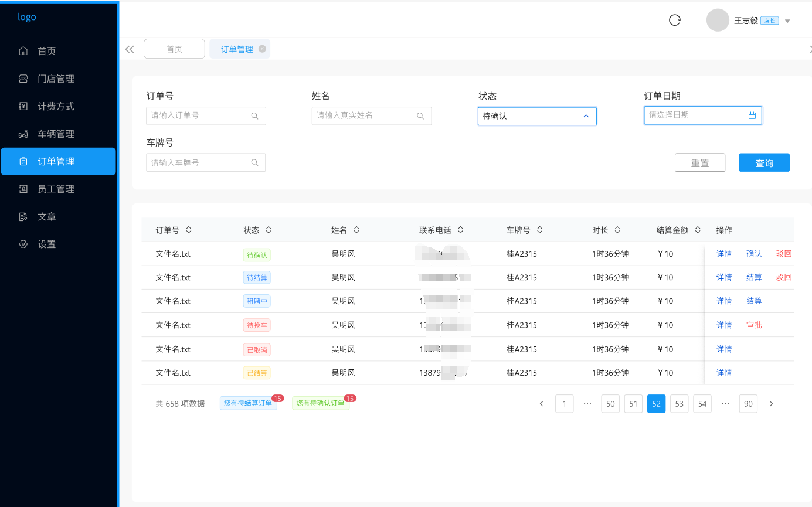812x507 pixels.
Task: Click 驳回 for the 待确认 order
Action: (784, 254)
